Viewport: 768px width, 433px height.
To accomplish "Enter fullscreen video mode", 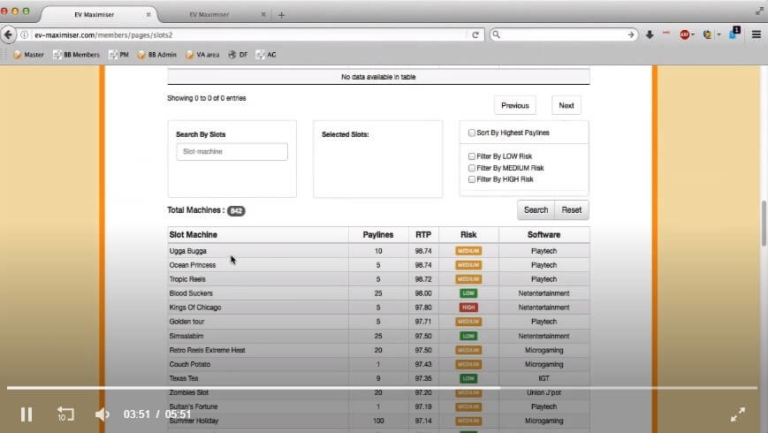I will pyautogui.click(x=738, y=414).
